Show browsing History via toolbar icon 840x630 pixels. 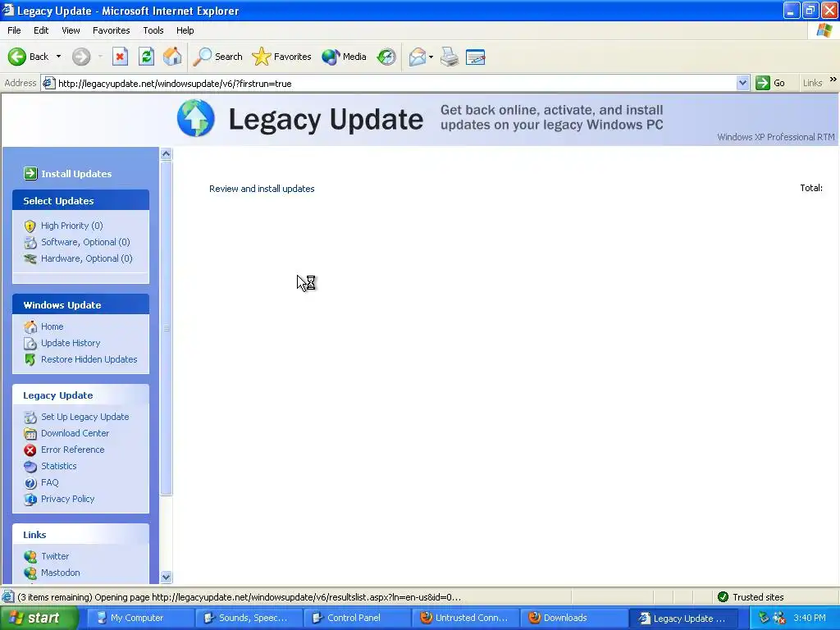point(386,57)
